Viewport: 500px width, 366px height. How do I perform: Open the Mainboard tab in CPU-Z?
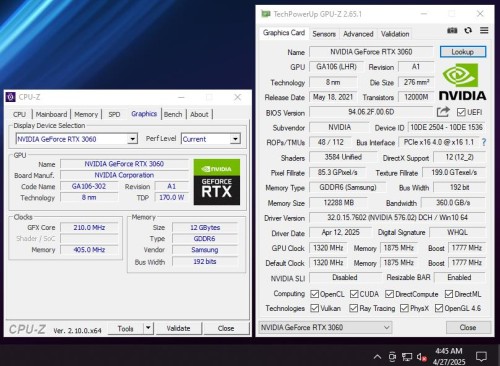(51, 114)
